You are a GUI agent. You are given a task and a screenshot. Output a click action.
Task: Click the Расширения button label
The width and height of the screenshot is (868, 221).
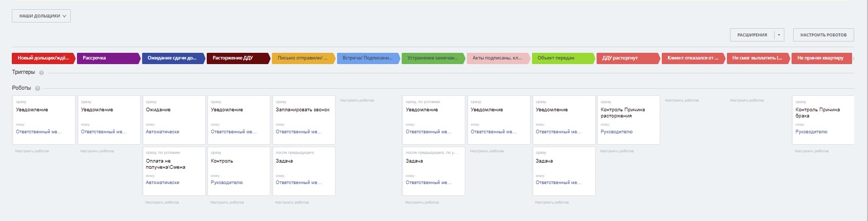[752, 35]
